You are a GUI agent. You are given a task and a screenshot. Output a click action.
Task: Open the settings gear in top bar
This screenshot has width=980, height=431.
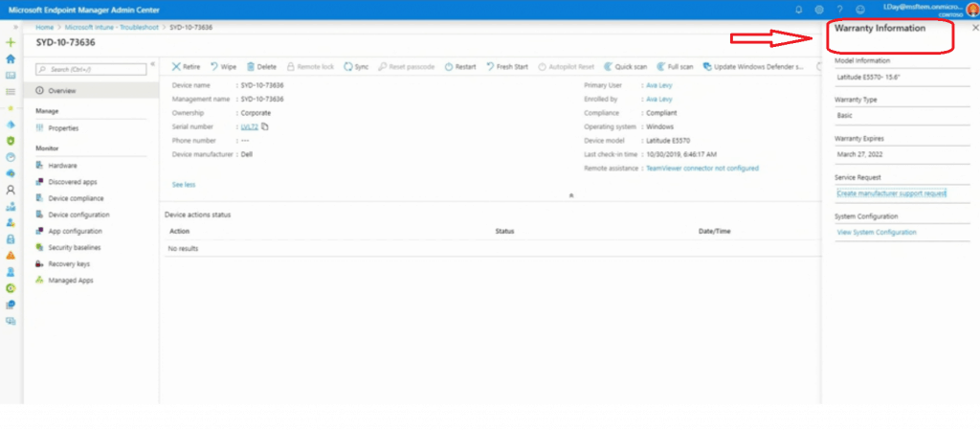click(x=819, y=10)
